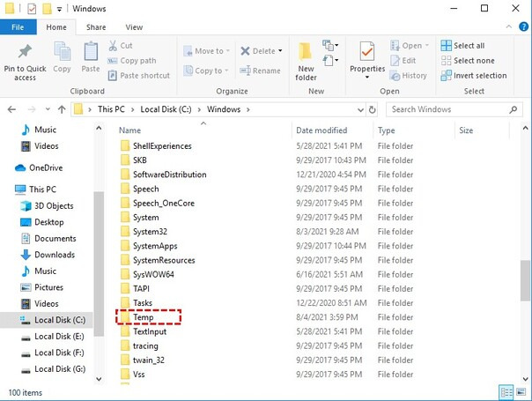Expand the Open dropdown in ribbon
Screen dimensions: 532x401
(x=427, y=46)
